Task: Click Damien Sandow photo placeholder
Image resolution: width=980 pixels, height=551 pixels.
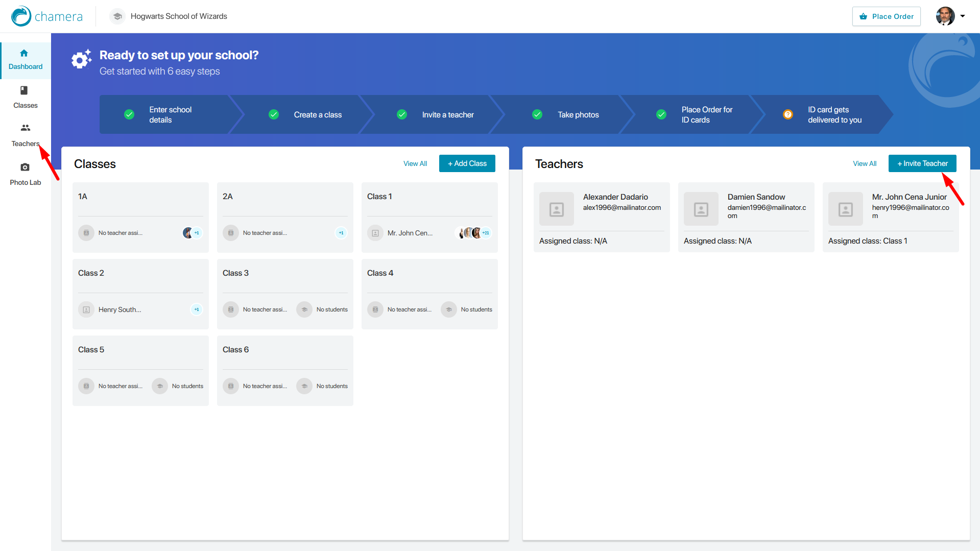Action: point(701,209)
